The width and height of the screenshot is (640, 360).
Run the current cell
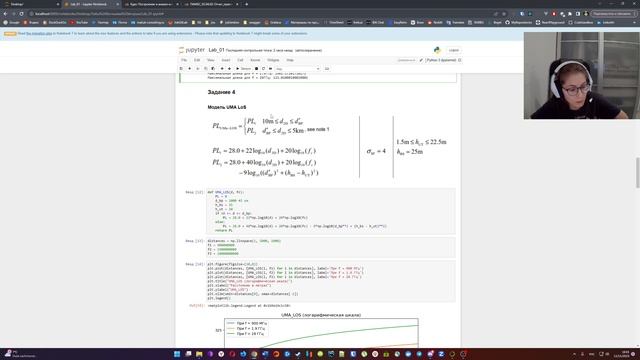pos(244,69)
